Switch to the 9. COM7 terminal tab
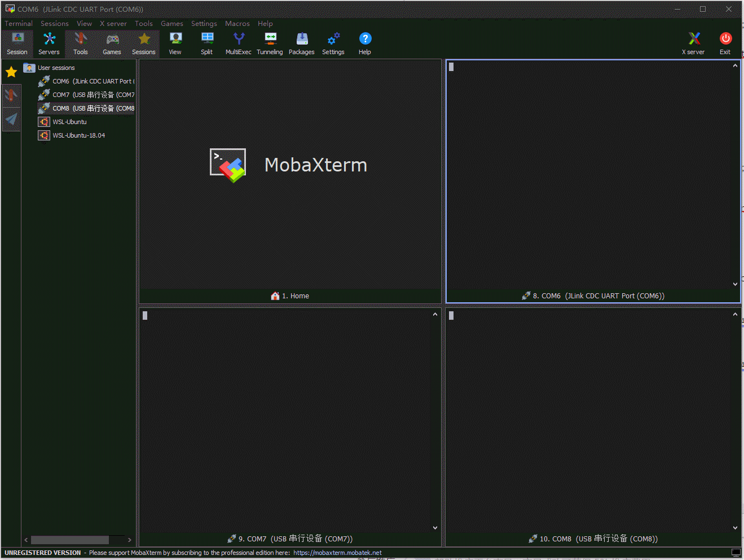The width and height of the screenshot is (744, 560). pos(290,539)
